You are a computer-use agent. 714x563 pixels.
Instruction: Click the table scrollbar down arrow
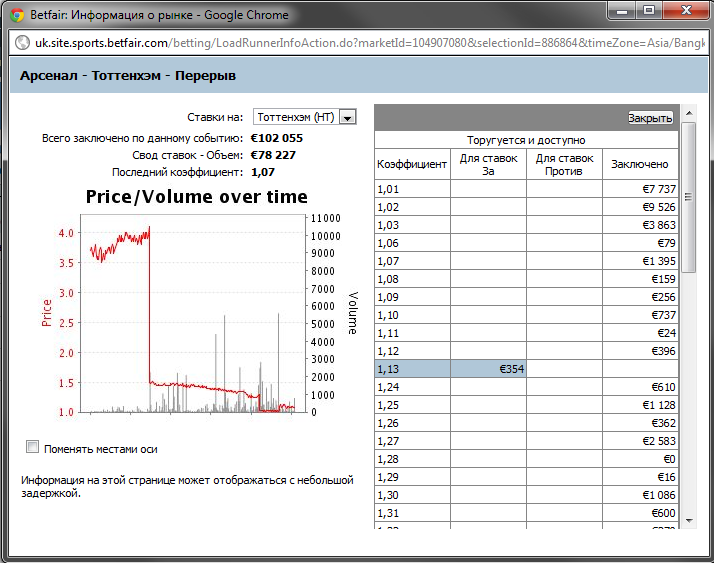(688, 520)
